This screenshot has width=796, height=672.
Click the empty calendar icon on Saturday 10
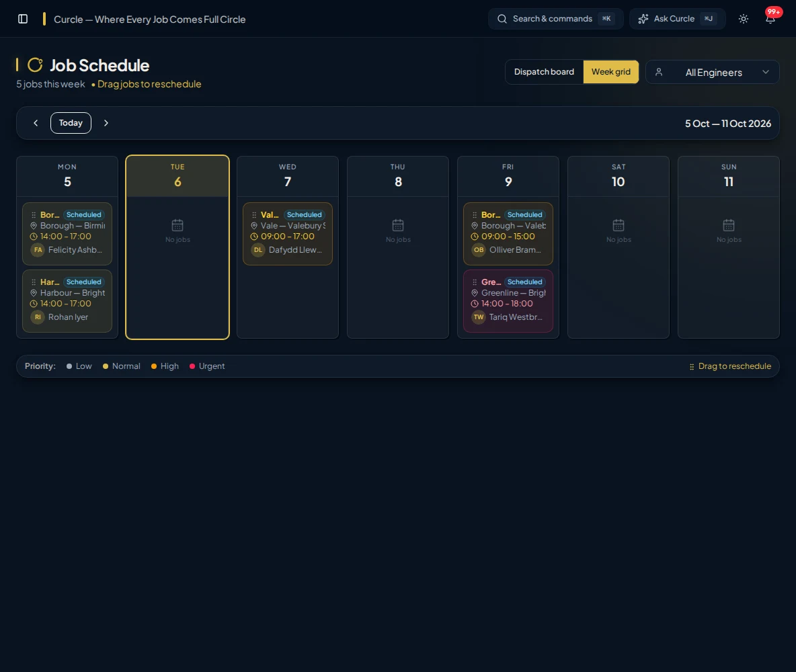point(619,225)
